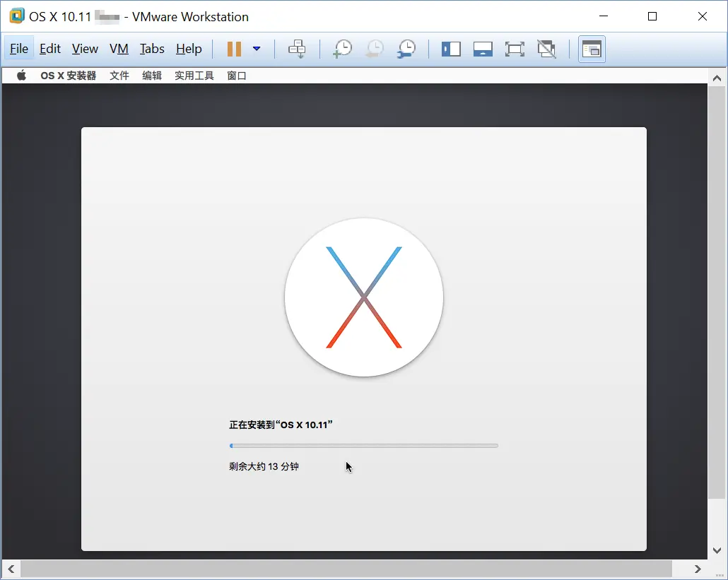Pause the virtual machine
This screenshot has width=728, height=580.
233,49
